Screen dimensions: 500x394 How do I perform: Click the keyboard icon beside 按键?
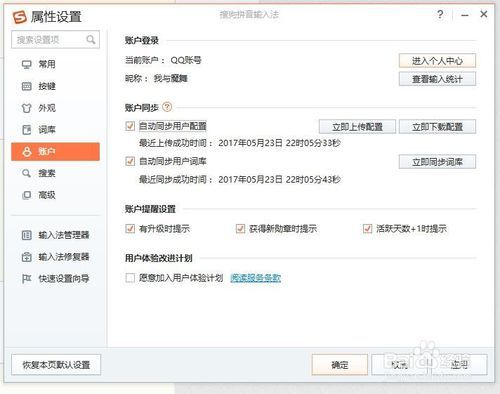click(26, 86)
